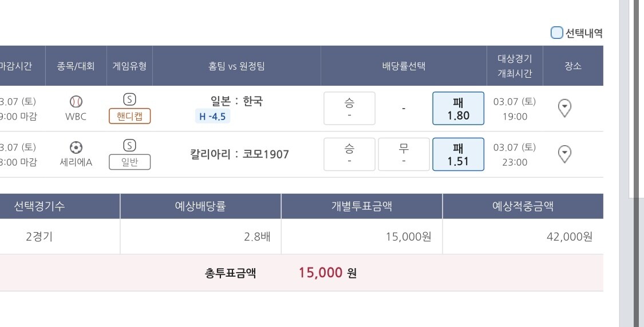Click the 핸디캡 game type badge
Image resolution: width=644 pixels, height=327 pixels.
(x=130, y=117)
